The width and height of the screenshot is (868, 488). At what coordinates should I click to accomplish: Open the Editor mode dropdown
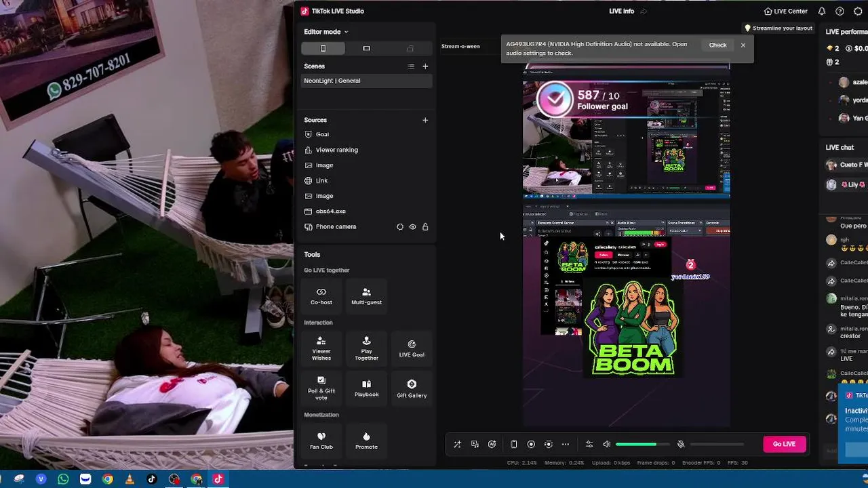[x=326, y=32]
